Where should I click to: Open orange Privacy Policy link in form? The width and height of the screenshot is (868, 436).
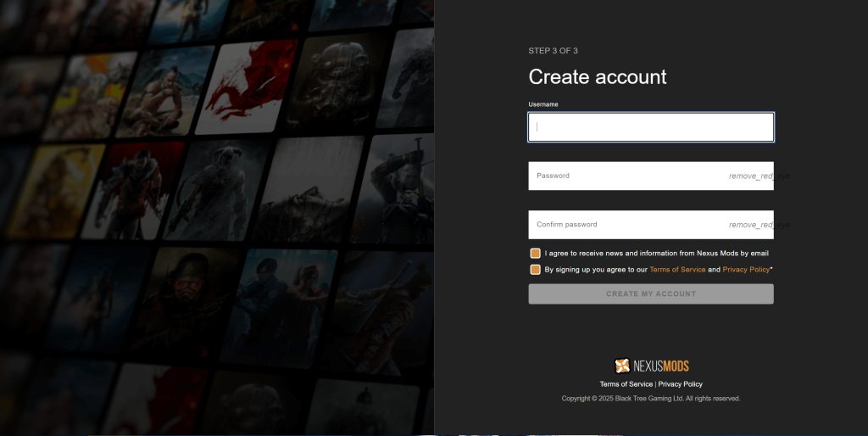[x=746, y=270]
